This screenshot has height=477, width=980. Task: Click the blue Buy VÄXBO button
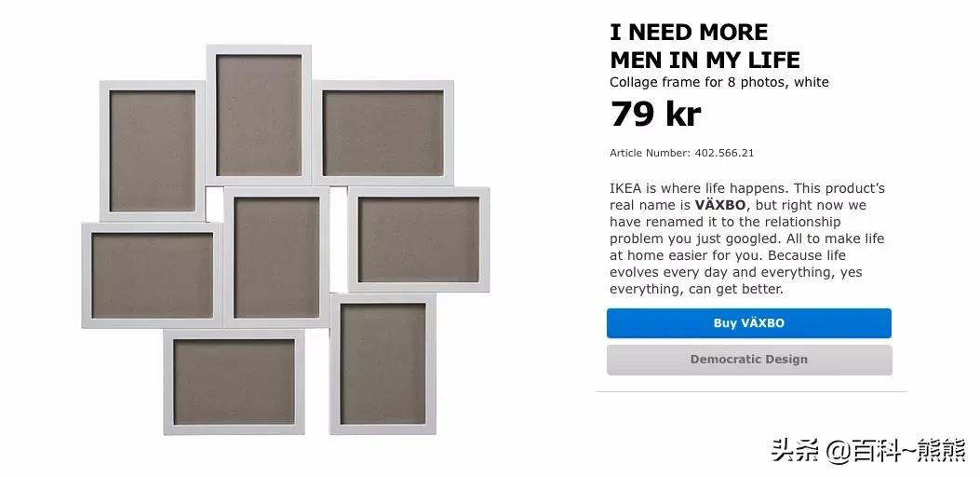749,323
